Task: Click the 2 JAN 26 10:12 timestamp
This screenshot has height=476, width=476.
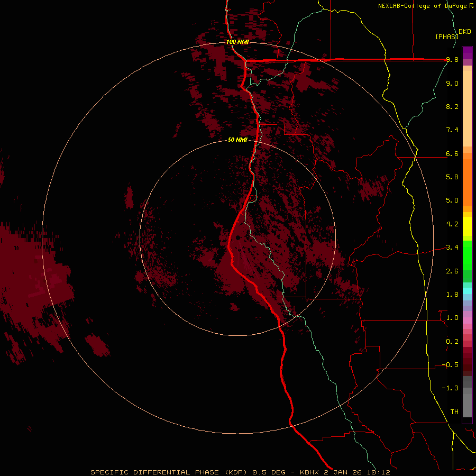Action: (x=356, y=472)
